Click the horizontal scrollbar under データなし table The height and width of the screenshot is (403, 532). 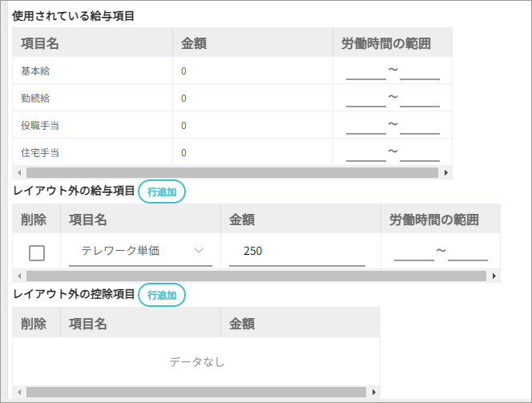(196, 392)
